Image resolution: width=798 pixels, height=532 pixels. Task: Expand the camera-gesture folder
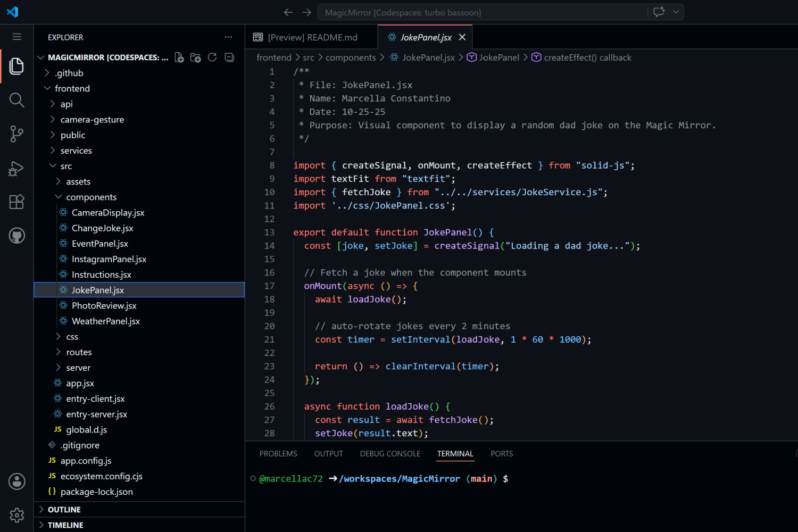(139, 120)
